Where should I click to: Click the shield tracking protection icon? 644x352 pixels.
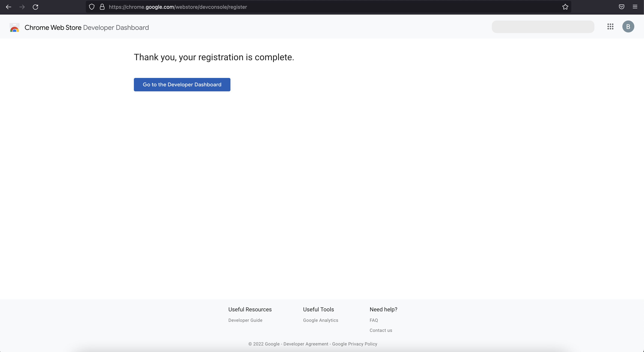pos(92,7)
